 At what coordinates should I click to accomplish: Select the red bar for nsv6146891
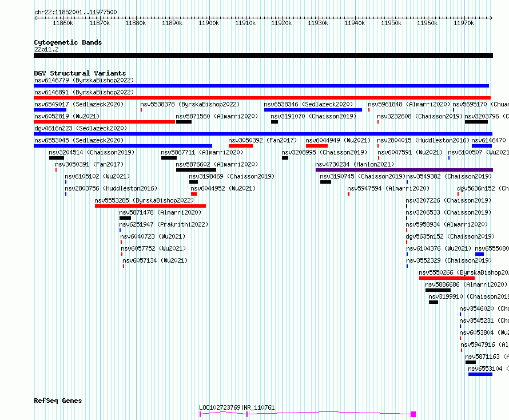[262, 98]
